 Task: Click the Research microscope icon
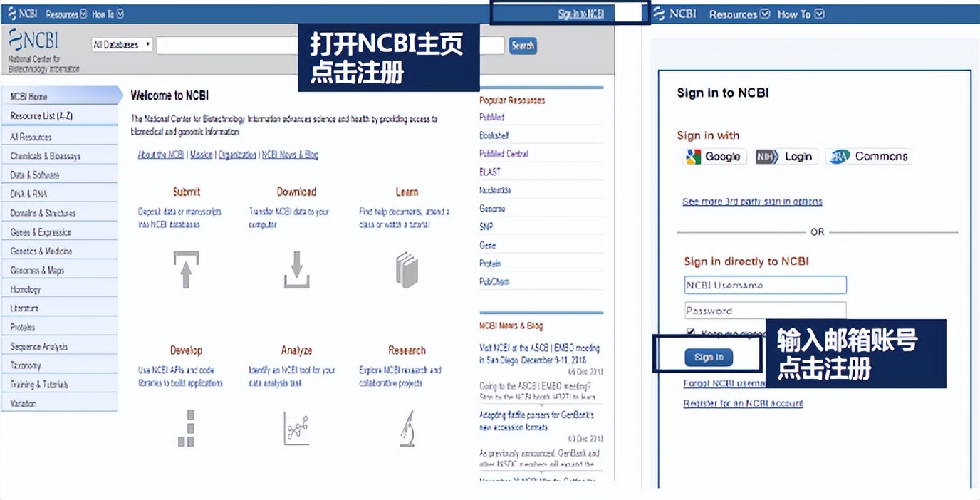407,429
